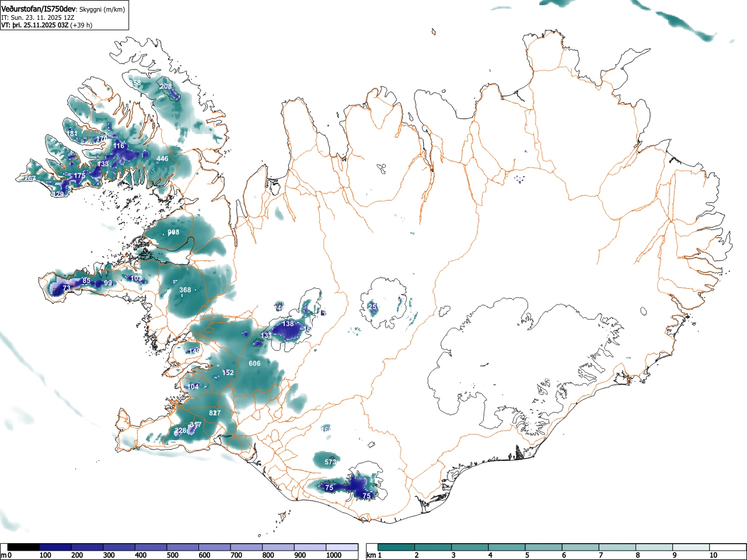747x560 pixels.
Task: Click the 152 visibility value on the map
Action: pos(228,373)
